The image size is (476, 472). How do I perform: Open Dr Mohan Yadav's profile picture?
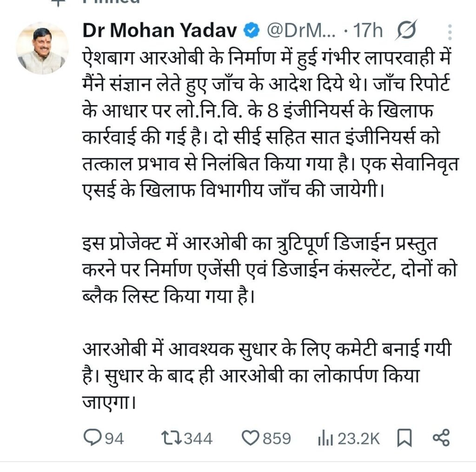coord(43,48)
